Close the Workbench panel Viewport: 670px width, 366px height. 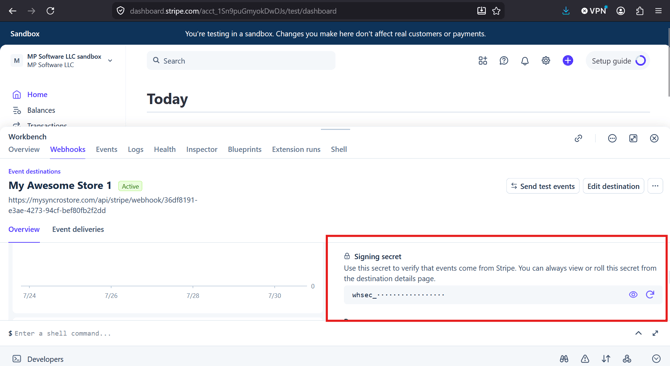[x=654, y=138]
